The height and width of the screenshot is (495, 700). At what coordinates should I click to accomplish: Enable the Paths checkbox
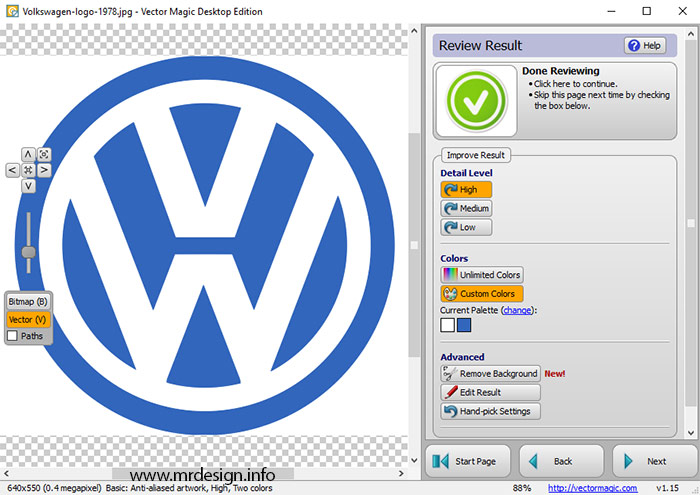(13, 336)
